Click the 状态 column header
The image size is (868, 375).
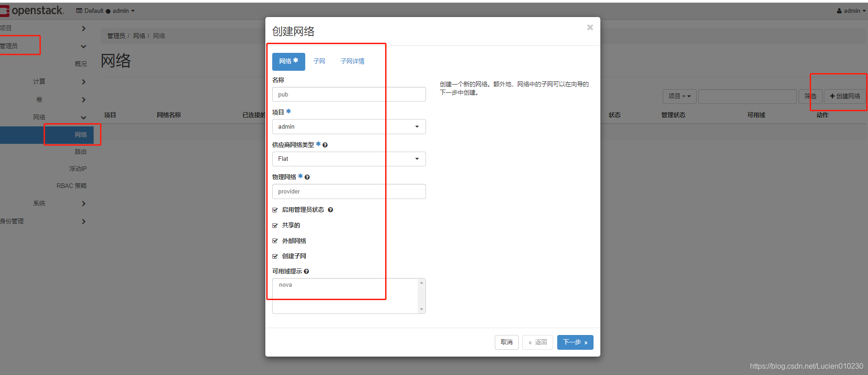(x=615, y=115)
